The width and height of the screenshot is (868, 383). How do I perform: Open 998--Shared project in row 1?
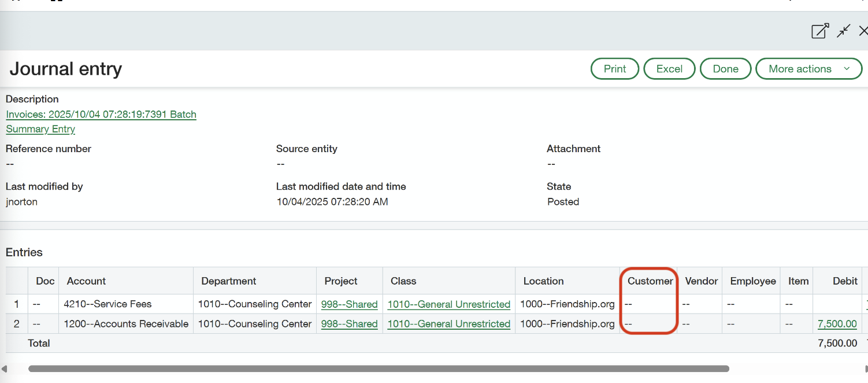(x=349, y=304)
